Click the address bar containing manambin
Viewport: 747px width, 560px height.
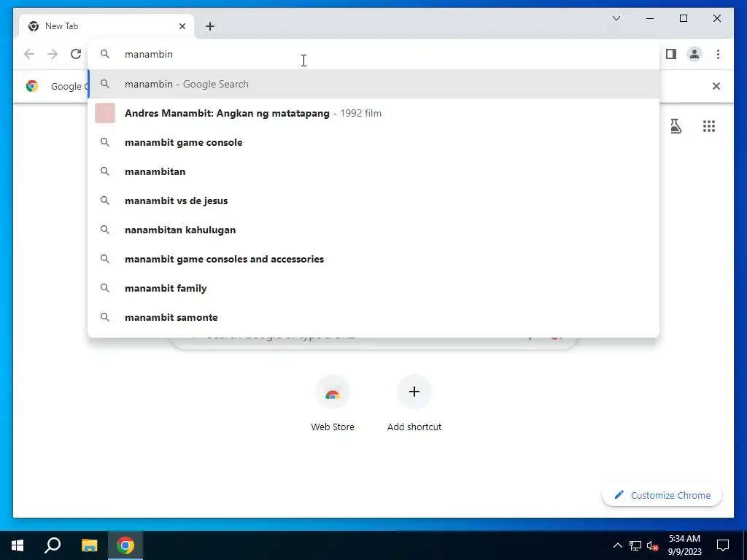pyautogui.click(x=374, y=54)
